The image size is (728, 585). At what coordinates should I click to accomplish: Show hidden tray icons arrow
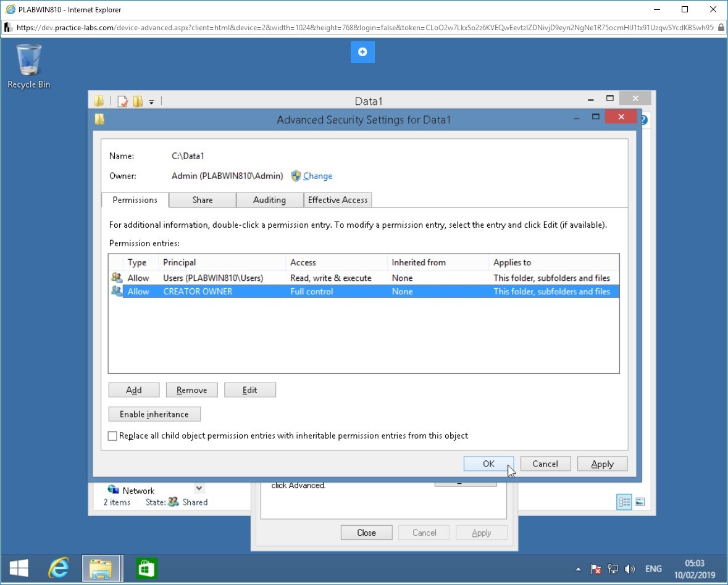tap(578, 569)
